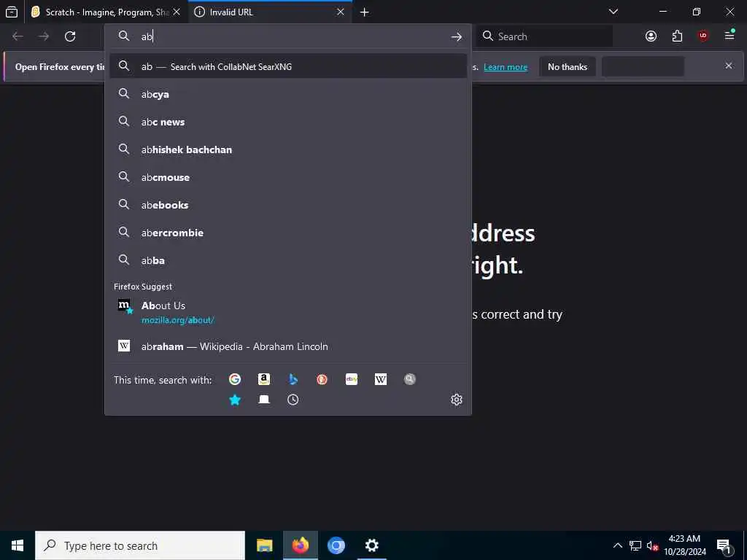Show hidden system tray icons
The height and width of the screenshot is (560, 747).
click(x=617, y=545)
